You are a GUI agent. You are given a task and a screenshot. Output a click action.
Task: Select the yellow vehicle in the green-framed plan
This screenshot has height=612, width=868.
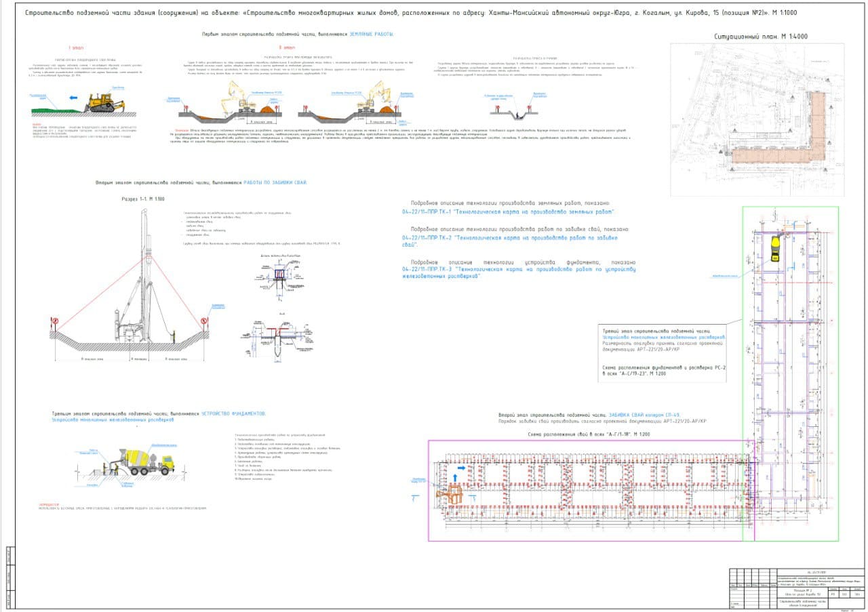[x=775, y=249]
